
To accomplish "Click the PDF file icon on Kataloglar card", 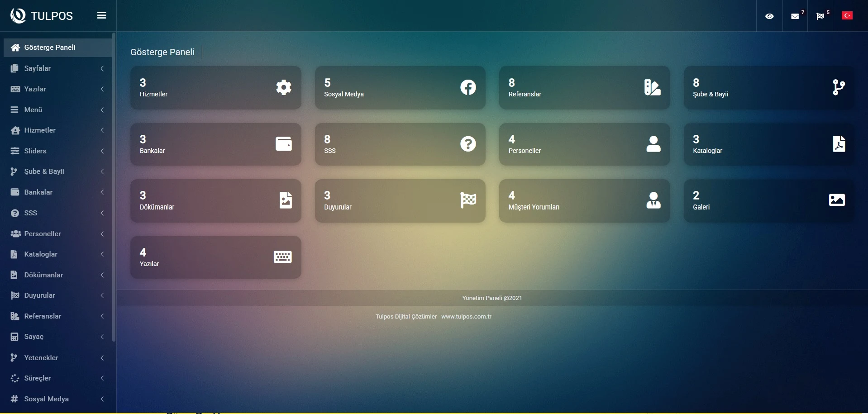I will click(839, 144).
